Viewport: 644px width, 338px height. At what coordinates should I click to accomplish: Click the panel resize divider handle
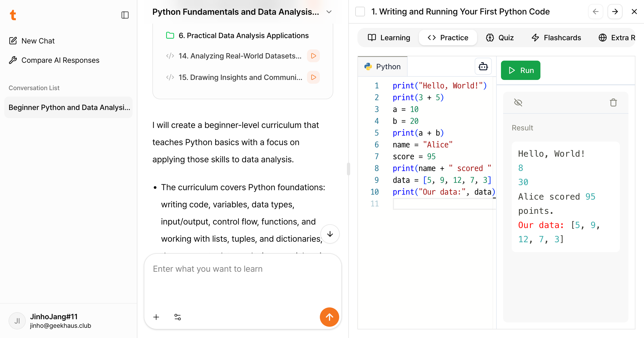348,169
